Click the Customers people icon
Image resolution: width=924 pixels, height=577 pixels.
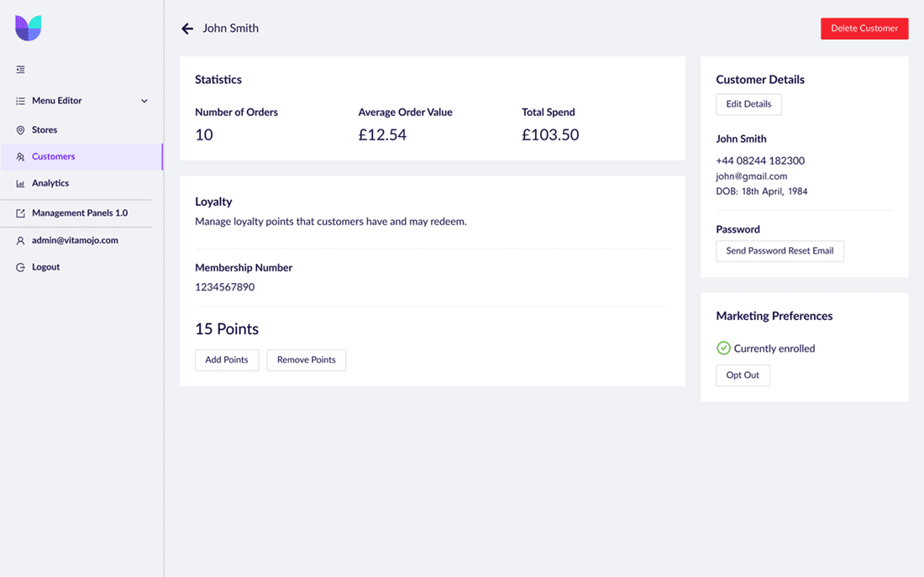tap(20, 157)
